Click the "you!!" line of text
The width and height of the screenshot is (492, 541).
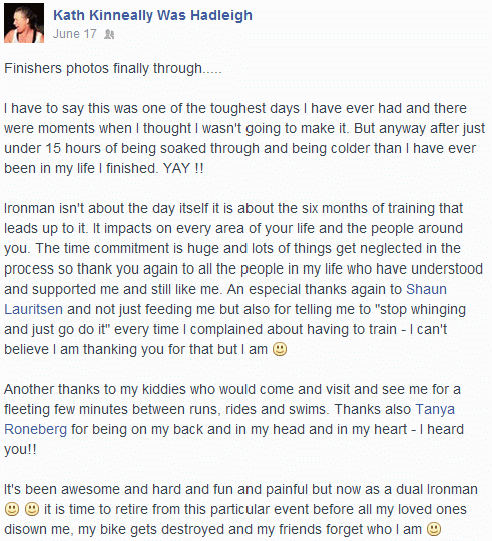tap(20, 450)
